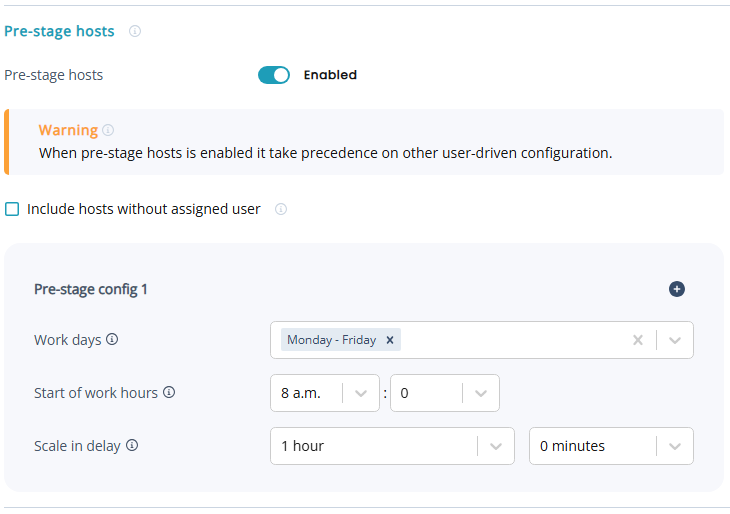
Task: Open the 1 hour scale delay dropdown
Action: 495,446
